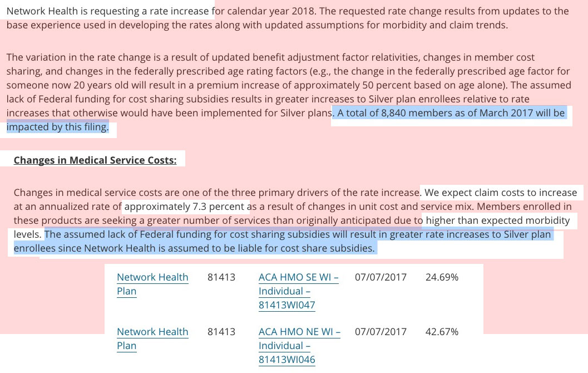Select the 42.67% rate change value
Image resolution: width=588 pixels, height=373 pixels.
click(442, 332)
